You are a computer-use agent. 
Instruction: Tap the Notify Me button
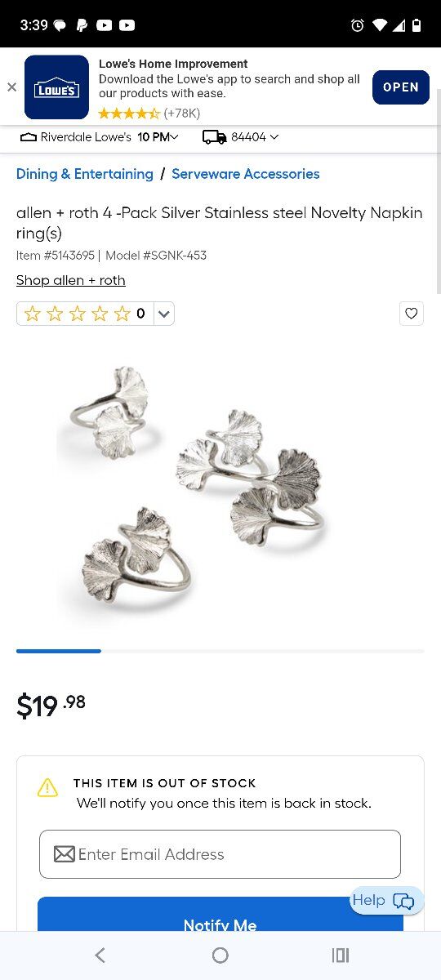coord(220,917)
